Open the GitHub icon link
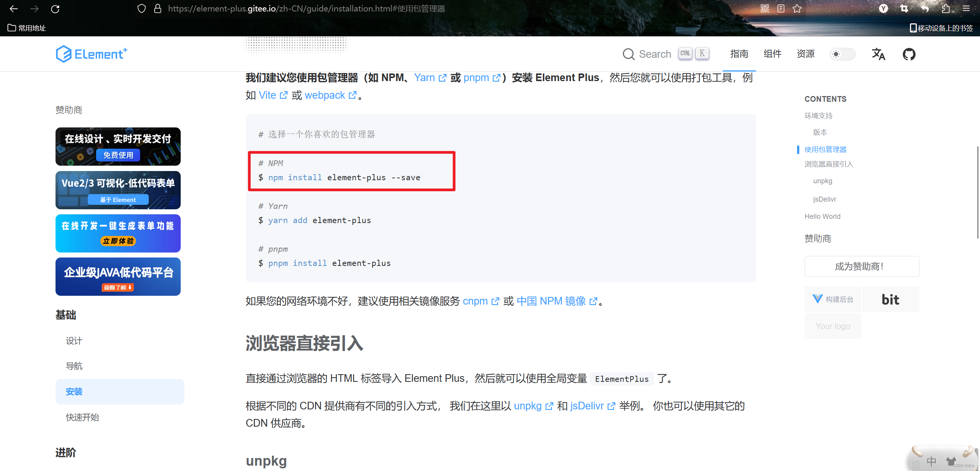 pyautogui.click(x=909, y=54)
